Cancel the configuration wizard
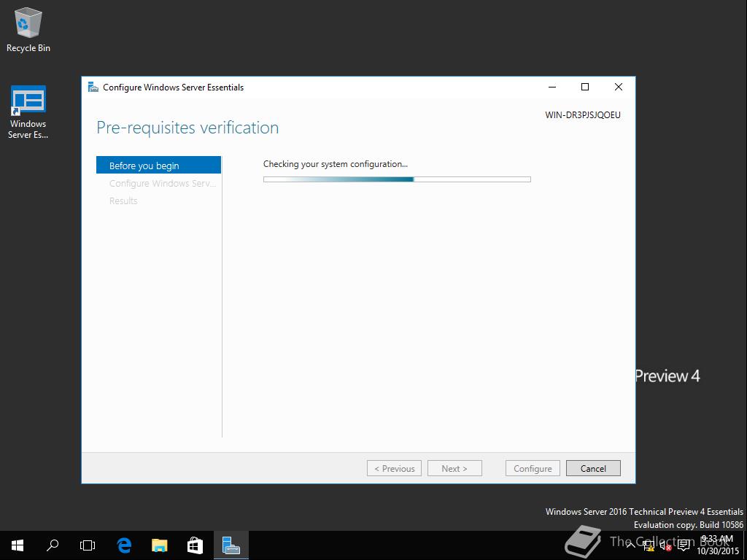 (x=593, y=469)
